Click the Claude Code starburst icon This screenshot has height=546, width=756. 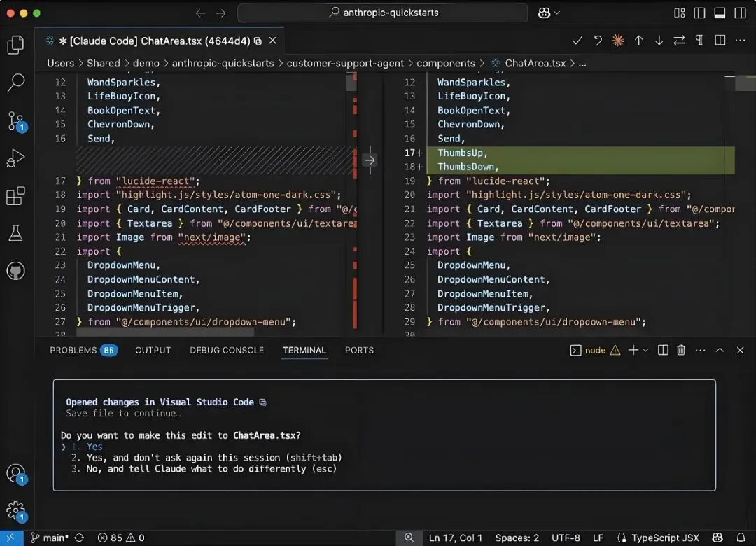pyautogui.click(x=617, y=41)
